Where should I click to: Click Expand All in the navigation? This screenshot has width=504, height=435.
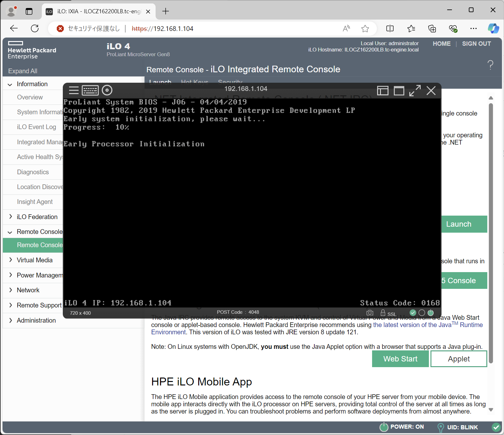[x=23, y=71]
